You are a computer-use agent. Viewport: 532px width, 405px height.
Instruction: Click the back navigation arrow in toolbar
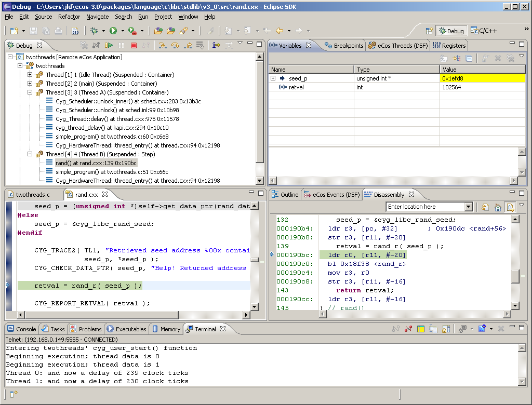click(280, 31)
